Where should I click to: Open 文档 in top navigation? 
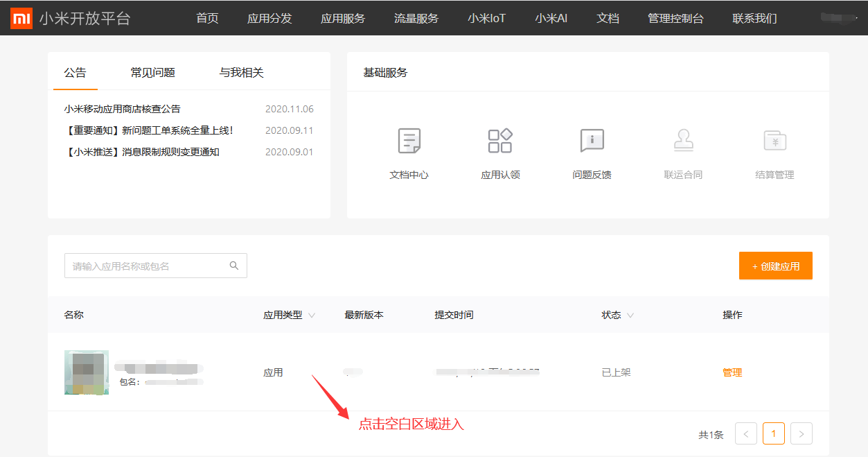(608, 19)
